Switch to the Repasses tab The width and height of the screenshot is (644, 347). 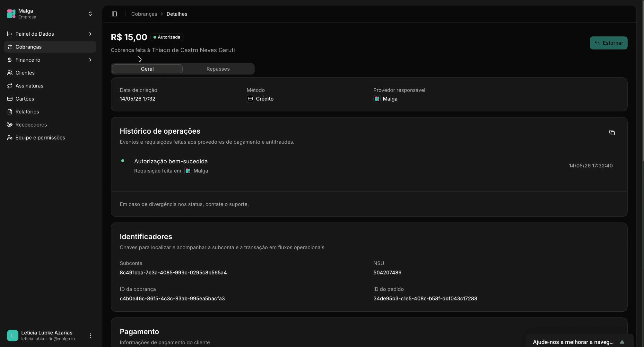coord(218,69)
